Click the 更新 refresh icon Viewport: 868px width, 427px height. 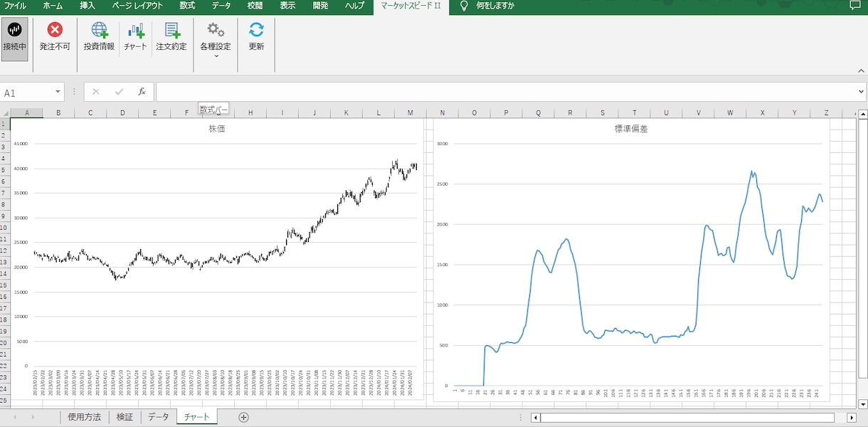point(256,30)
